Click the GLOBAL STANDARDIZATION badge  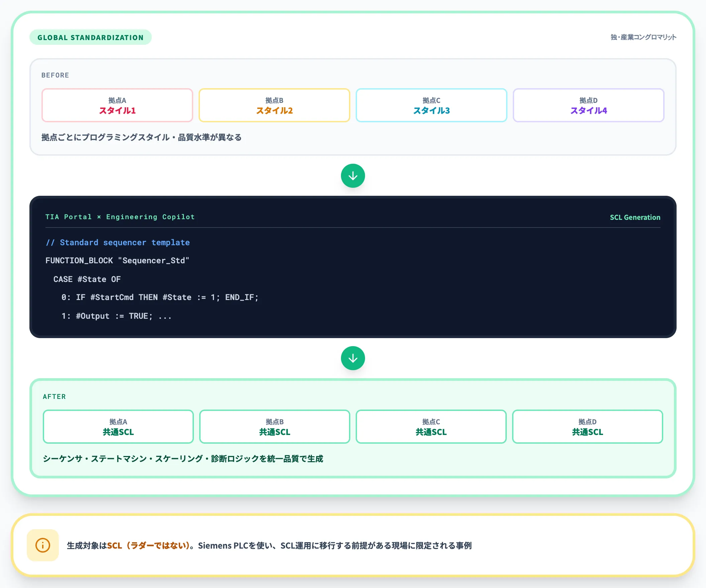coord(91,37)
